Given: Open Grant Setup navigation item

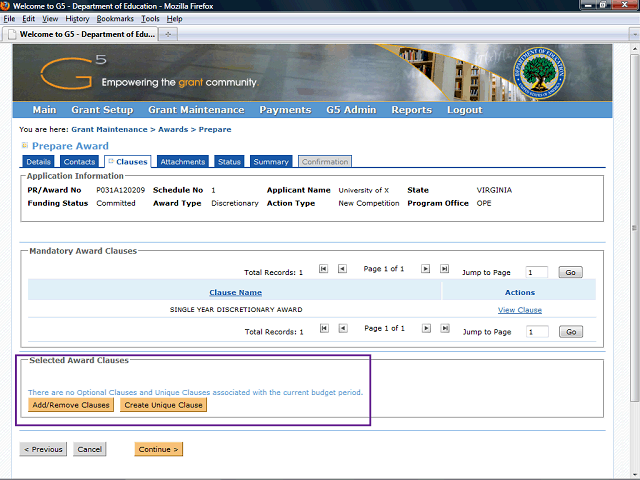Looking at the screenshot, I should [x=102, y=110].
